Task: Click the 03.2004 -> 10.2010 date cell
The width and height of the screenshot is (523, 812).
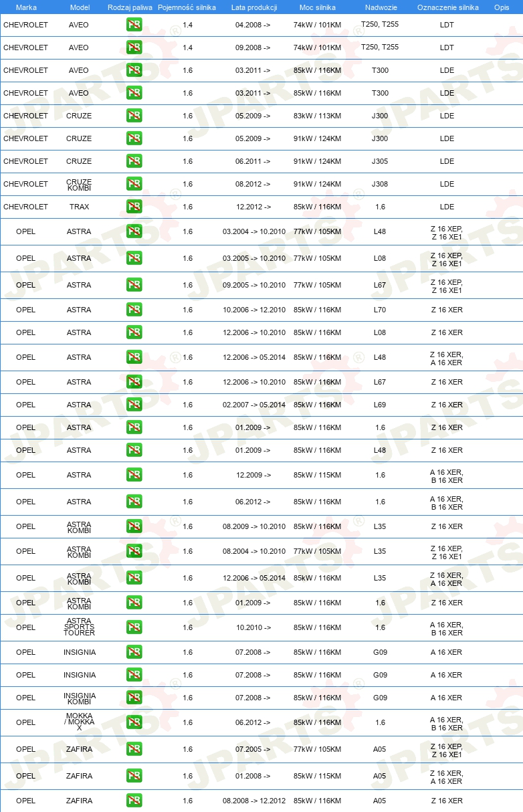Action: [254, 231]
